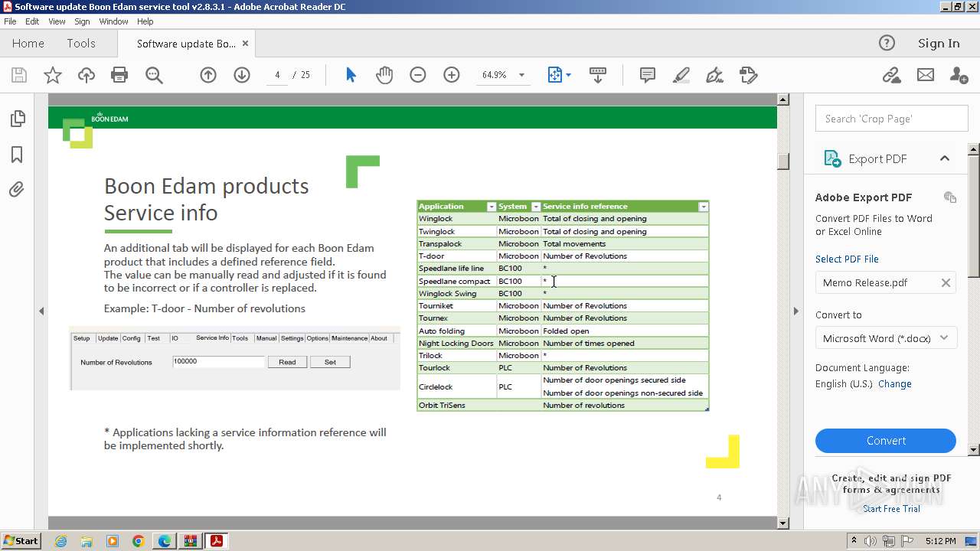Viewport: 980px width, 551px height.
Task: Click the Sign In link
Action: coord(939,44)
